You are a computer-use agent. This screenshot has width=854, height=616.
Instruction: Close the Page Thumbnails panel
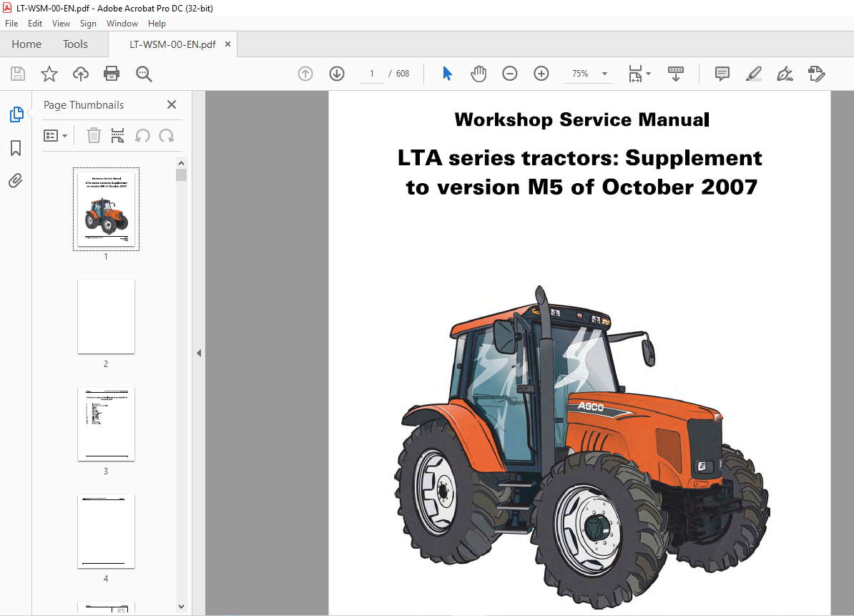point(172,104)
